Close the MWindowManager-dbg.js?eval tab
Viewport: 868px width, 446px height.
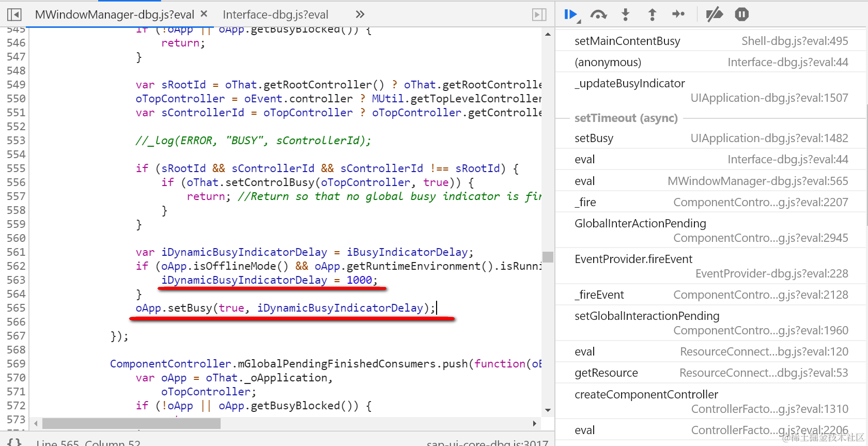point(204,14)
